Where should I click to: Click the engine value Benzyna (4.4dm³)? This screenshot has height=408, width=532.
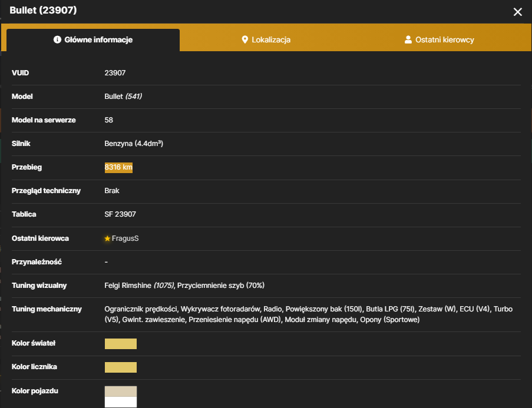coord(134,144)
